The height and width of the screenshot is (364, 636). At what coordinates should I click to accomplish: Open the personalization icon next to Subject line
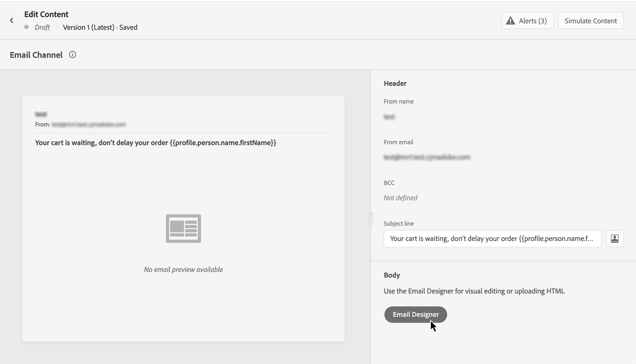coord(614,239)
